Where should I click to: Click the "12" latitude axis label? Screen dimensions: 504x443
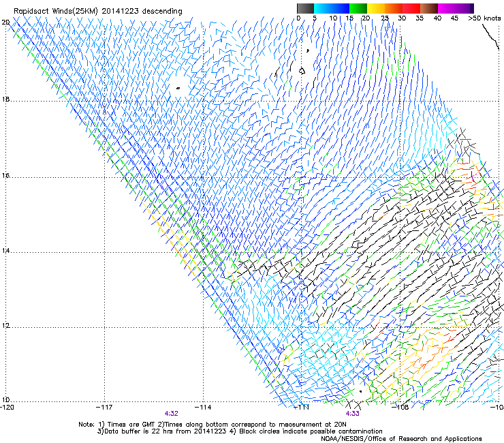pos(5,326)
